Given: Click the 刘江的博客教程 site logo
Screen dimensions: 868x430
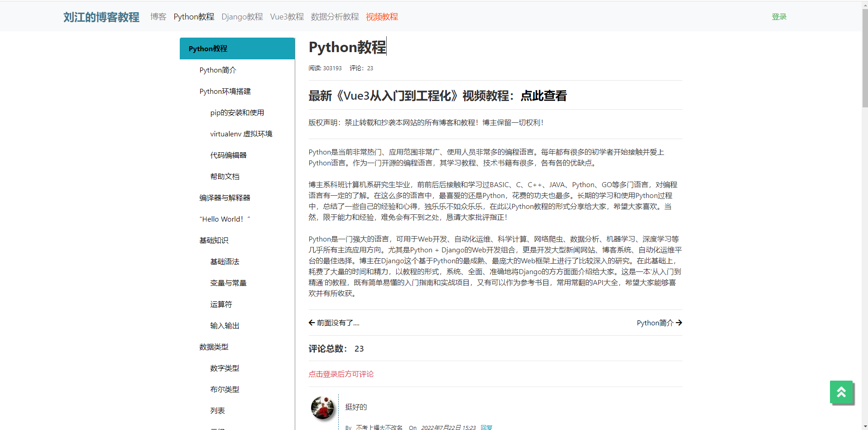Looking at the screenshot, I should [x=101, y=17].
